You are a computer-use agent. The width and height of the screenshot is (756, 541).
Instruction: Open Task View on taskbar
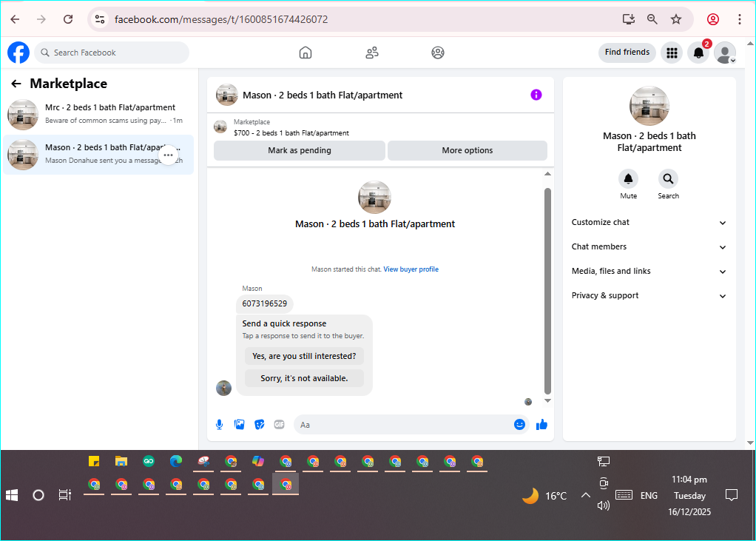64,495
